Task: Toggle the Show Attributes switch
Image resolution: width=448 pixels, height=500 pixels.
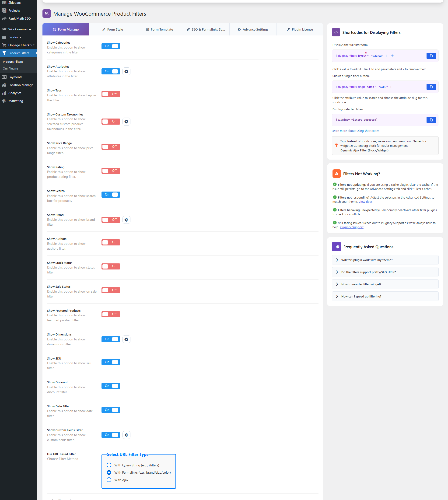Action: [111, 71]
